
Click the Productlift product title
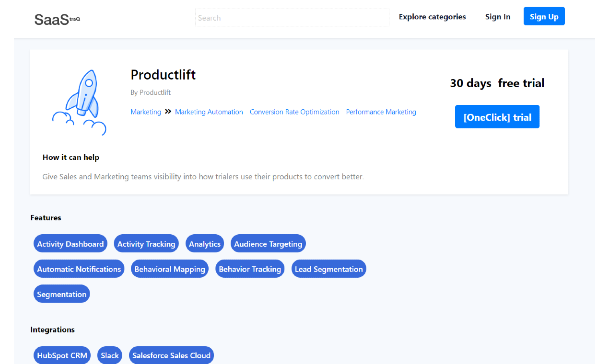point(163,75)
